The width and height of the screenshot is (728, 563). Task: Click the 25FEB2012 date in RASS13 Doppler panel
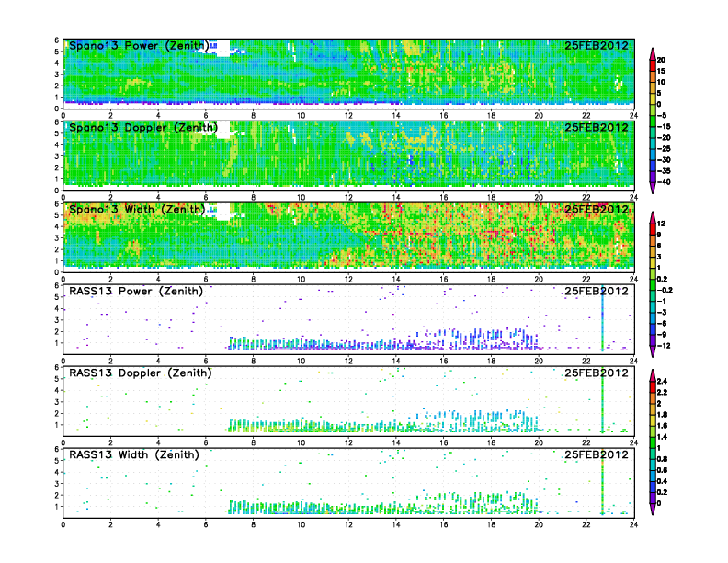597,373
